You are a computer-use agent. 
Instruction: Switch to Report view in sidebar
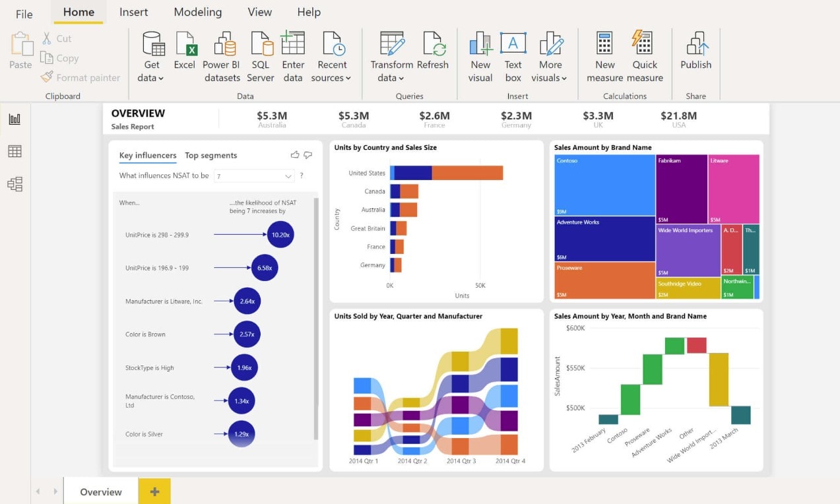click(15, 119)
